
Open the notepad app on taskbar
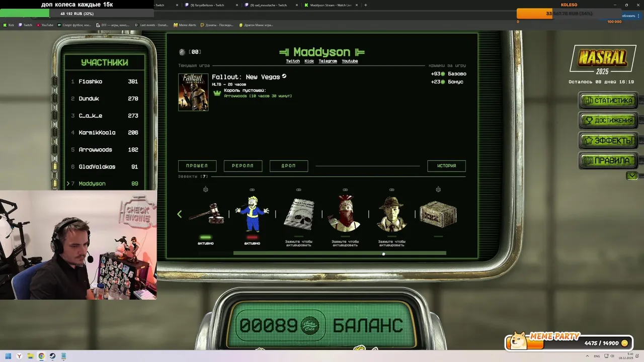pos(64,356)
